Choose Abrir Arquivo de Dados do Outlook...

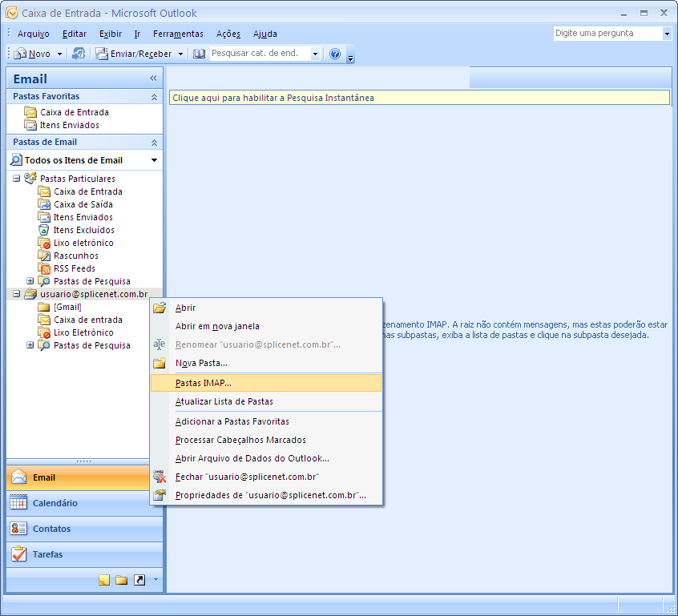click(266, 458)
